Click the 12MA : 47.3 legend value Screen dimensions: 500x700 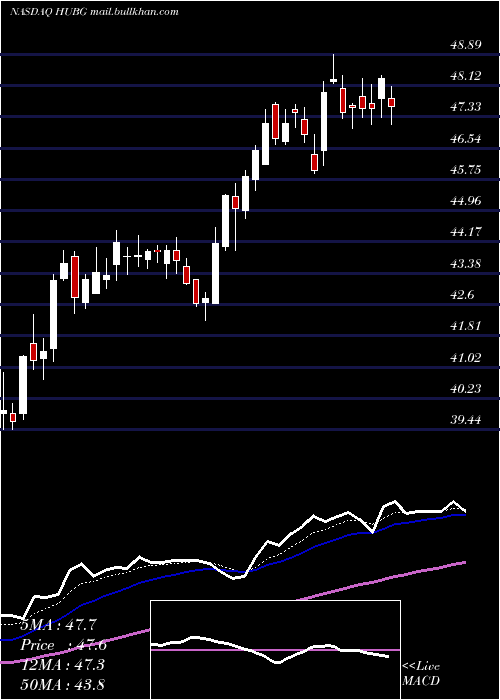click(x=62, y=664)
